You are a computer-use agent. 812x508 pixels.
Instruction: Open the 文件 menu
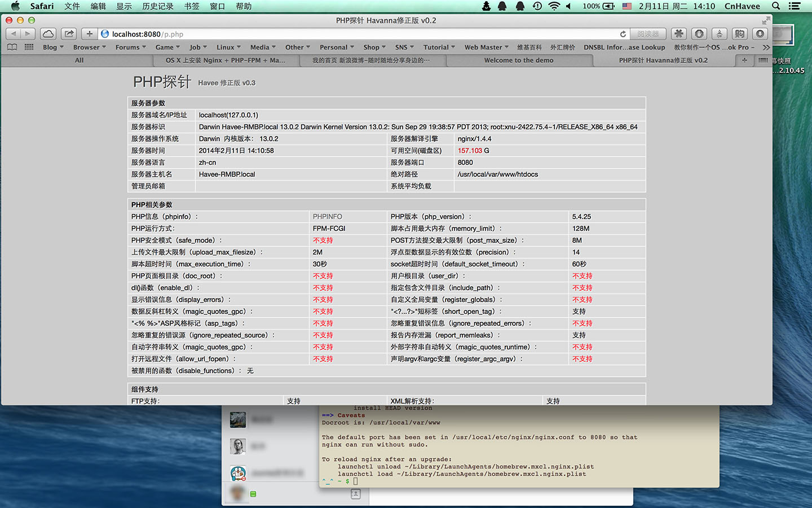pos(72,6)
